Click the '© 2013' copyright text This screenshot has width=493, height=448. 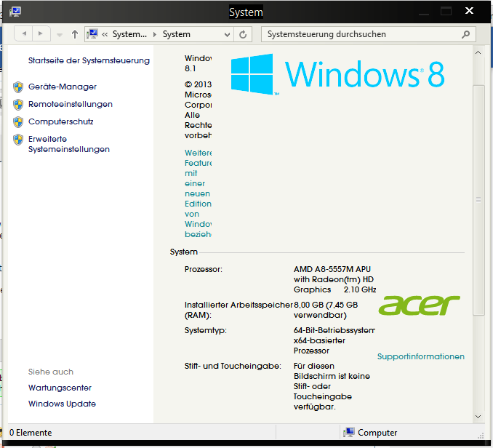click(x=198, y=84)
